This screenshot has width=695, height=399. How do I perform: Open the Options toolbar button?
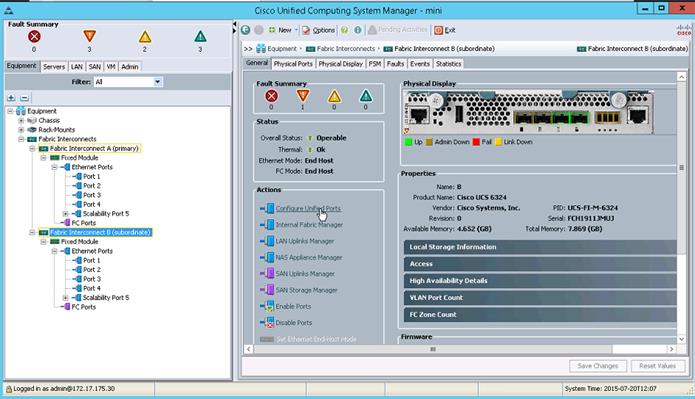(x=319, y=30)
